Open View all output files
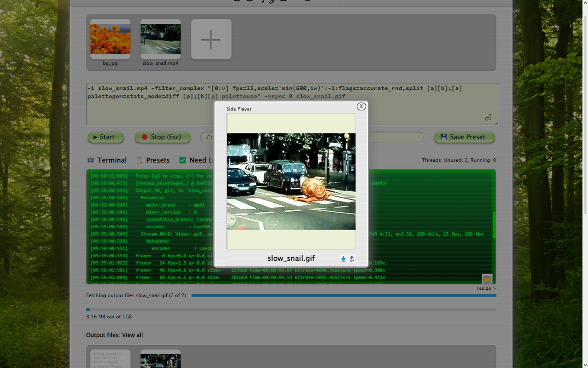588x368 pixels. tap(132, 335)
